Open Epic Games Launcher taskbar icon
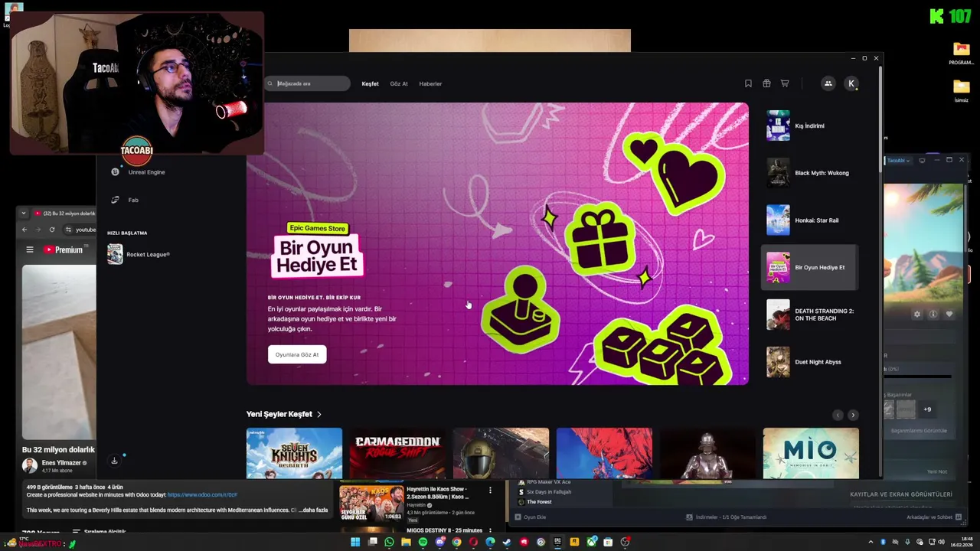 pyautogui.click(x=557, y=542)
